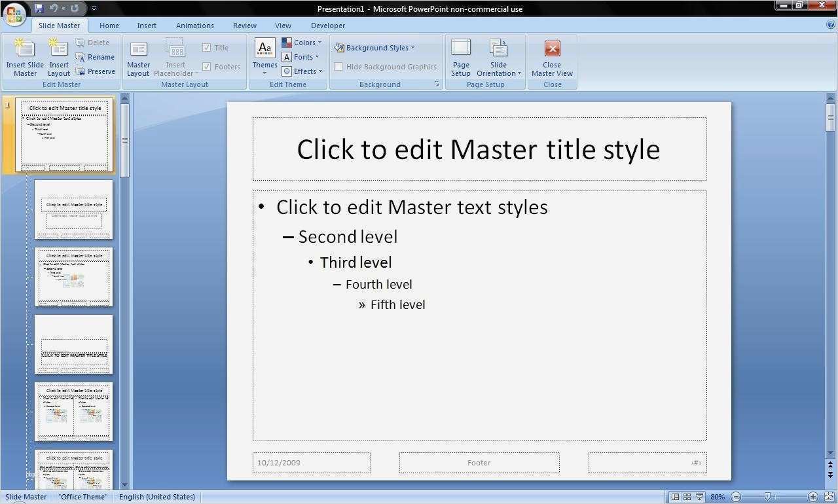Screen dimensions: 838x504
Task: Open the Fonts dropdown
Action: pos(302,56)
